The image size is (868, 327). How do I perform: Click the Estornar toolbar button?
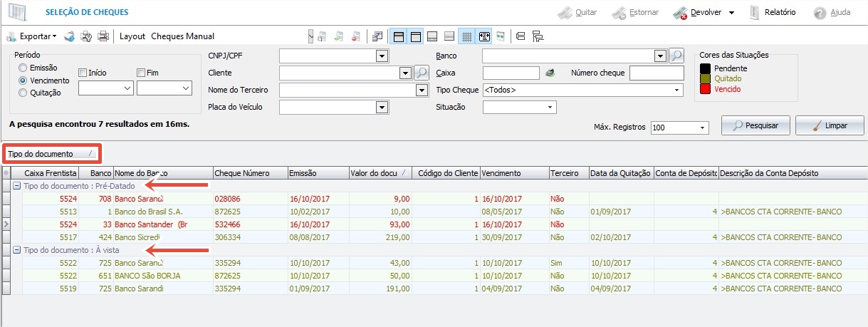(x=635, y=12)
